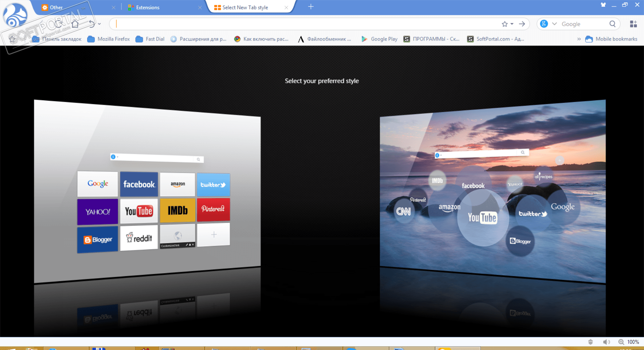Click the 100% zoom level value
Viewport: 644px width, 350px height.
point(633,342)
